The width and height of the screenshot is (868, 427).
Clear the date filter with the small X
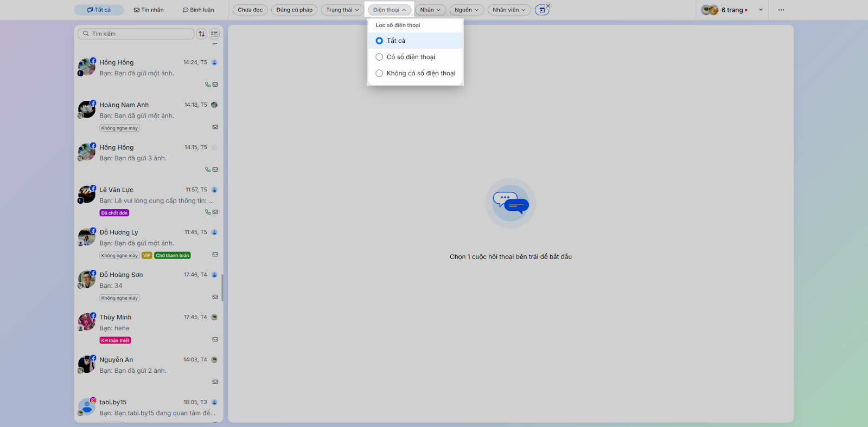[548, 5]
